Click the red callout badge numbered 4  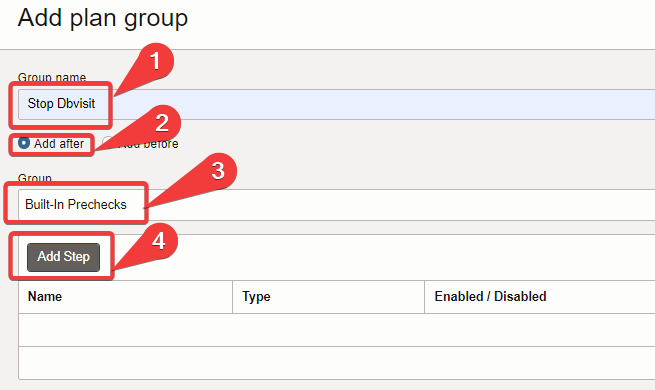(159, 241)
